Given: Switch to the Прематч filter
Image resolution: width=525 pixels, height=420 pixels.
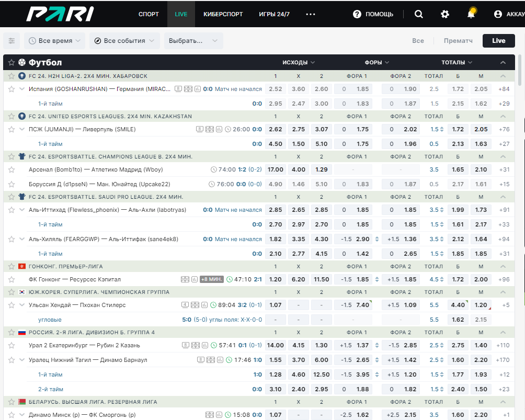Looking at the screenshot, I should [x=458, y=40].
